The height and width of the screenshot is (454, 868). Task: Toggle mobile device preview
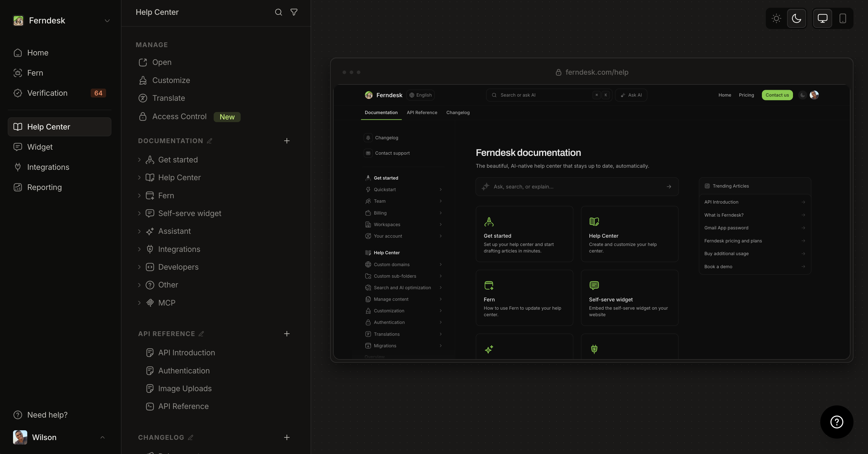coord(843,18)
